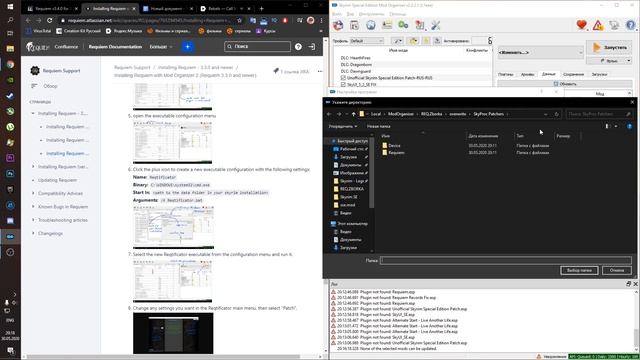Image resolution: width=640 pixels, height=360 pixels.
Task: Open Windows Start menu
Action: click(10, 7)
